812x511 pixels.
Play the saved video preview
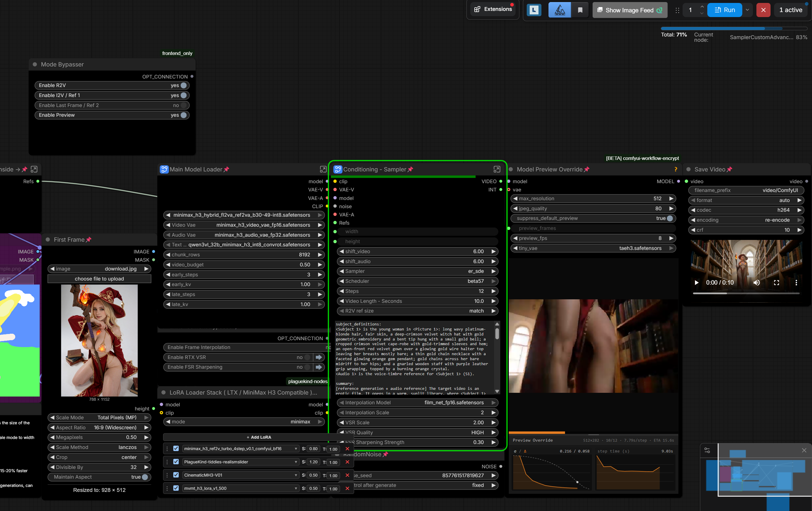pyautogui.click(x=697, y=283)
